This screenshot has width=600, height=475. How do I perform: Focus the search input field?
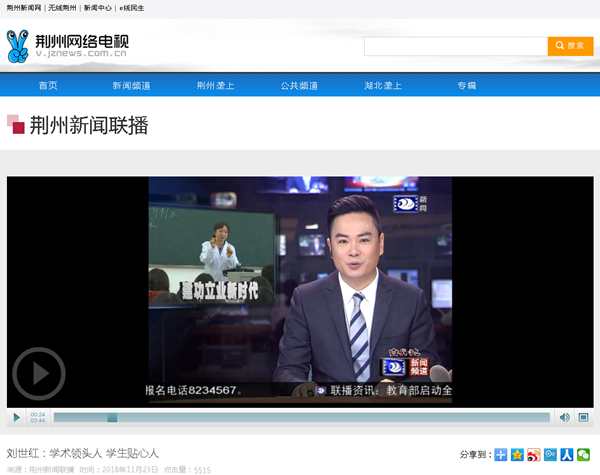pyautogui.click(x=455, y=46)
